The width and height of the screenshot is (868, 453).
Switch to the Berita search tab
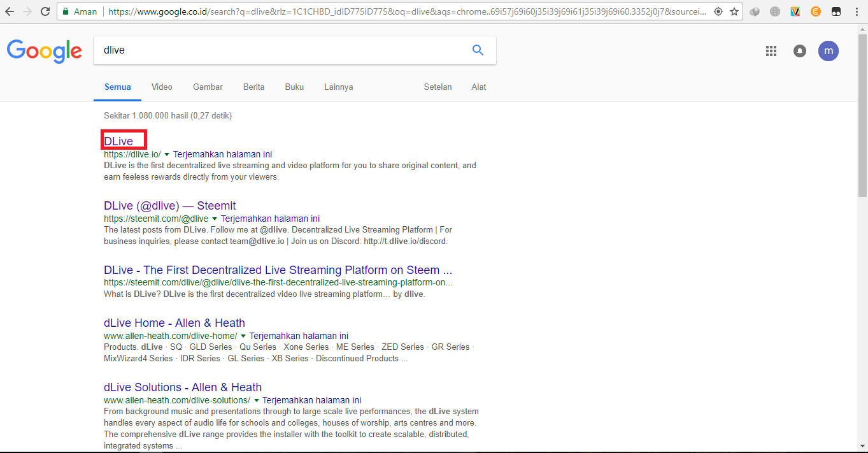point(253,87)
